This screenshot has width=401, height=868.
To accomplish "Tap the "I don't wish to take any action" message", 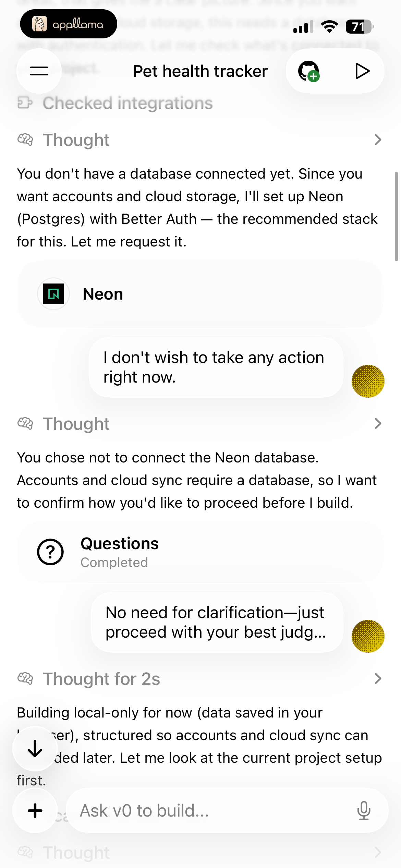I will point(216,367).
